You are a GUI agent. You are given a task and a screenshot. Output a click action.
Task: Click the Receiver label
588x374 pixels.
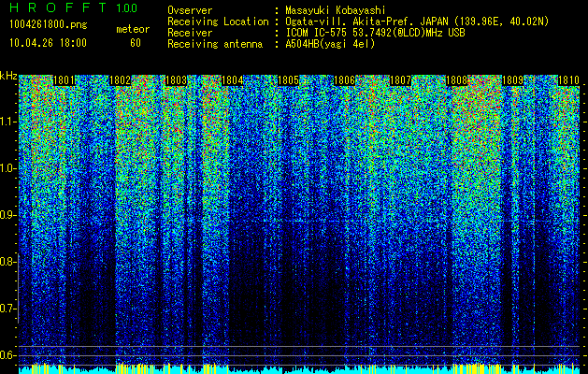click(190, 33)
